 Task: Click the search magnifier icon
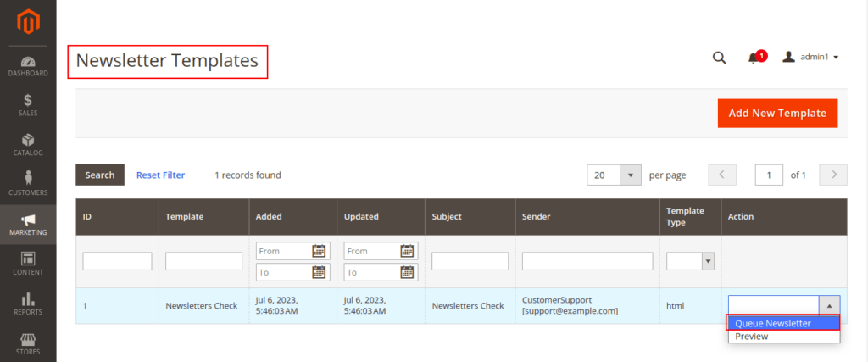click(x=719, y=58)
